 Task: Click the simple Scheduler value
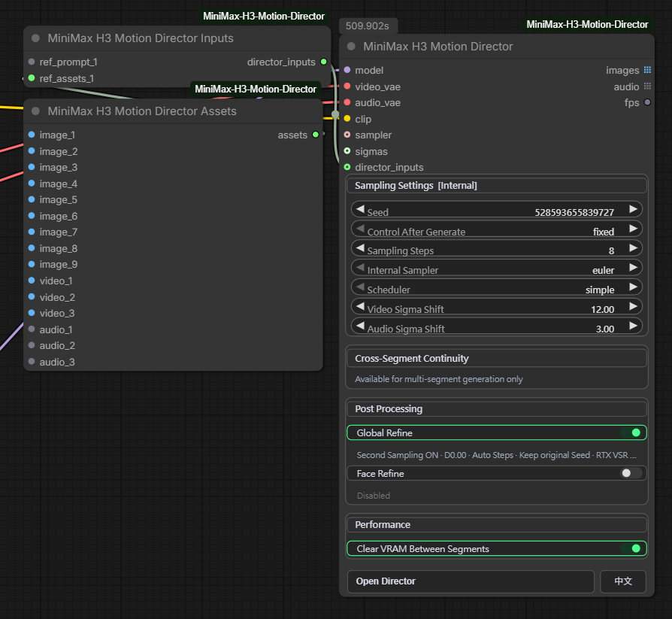600,290
